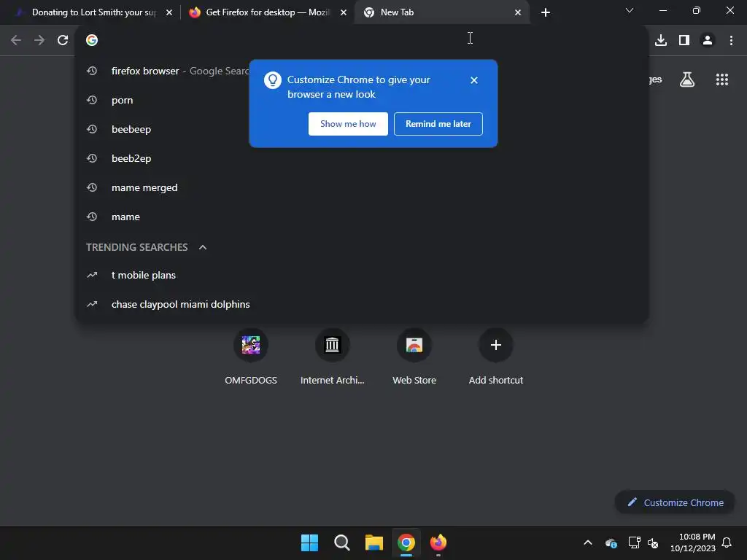The image size is (747, 560).
Task: Select the 'beeb2ep' history suggestion
Action: (362, 158)
